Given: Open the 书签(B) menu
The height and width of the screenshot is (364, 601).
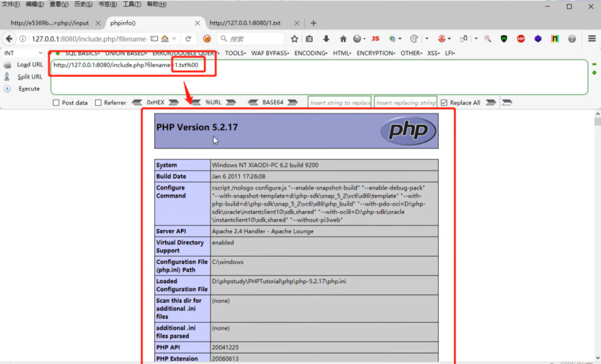Looking at the screenshot, I should tap(107, 4).
